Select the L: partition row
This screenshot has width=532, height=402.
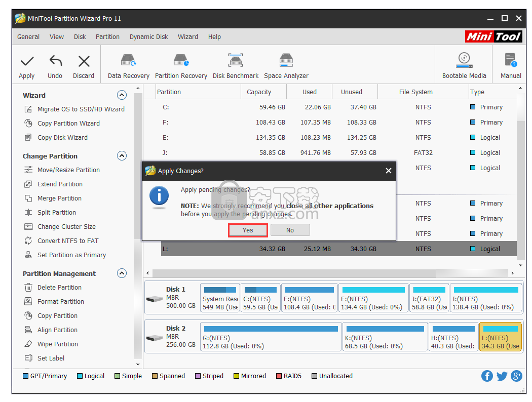click(338, 249)
